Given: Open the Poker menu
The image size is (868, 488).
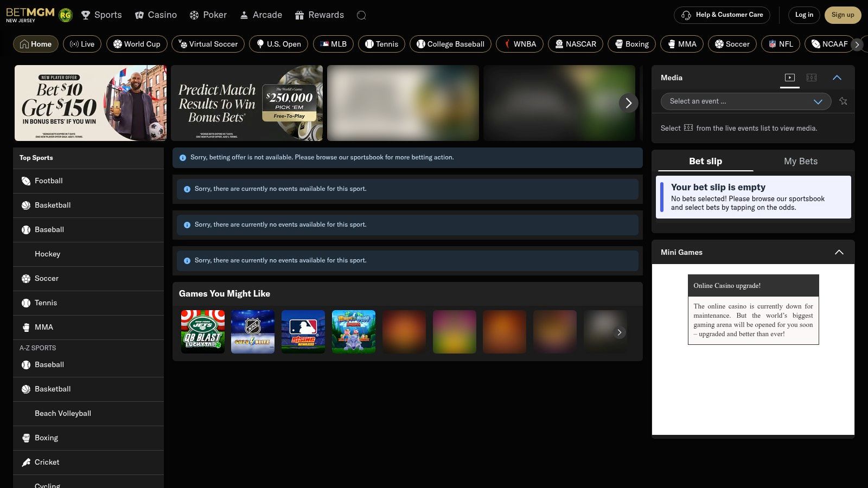Looking at the screenshot, I should [208, 15].
